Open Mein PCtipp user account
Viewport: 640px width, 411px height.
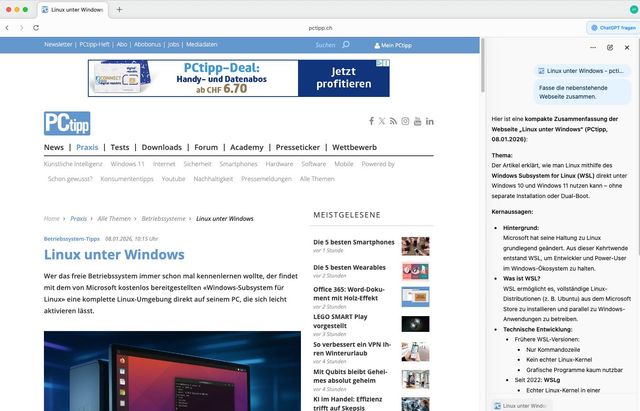click(393, 45)
